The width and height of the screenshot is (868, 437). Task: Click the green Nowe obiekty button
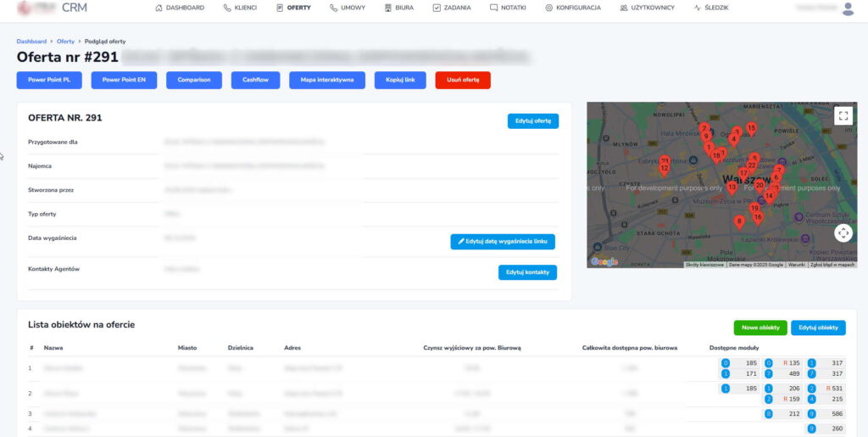[759, 328]
